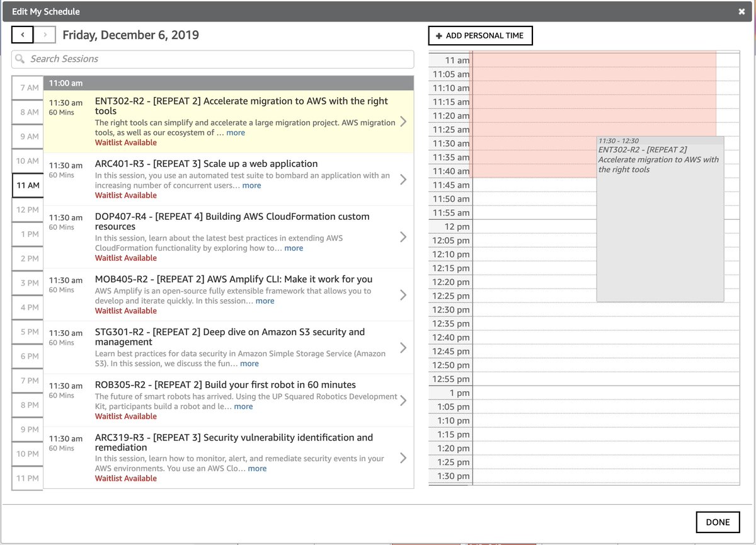756x545 pixels.
Task: Click the 11:00 am group header
Action: [229, 83]
